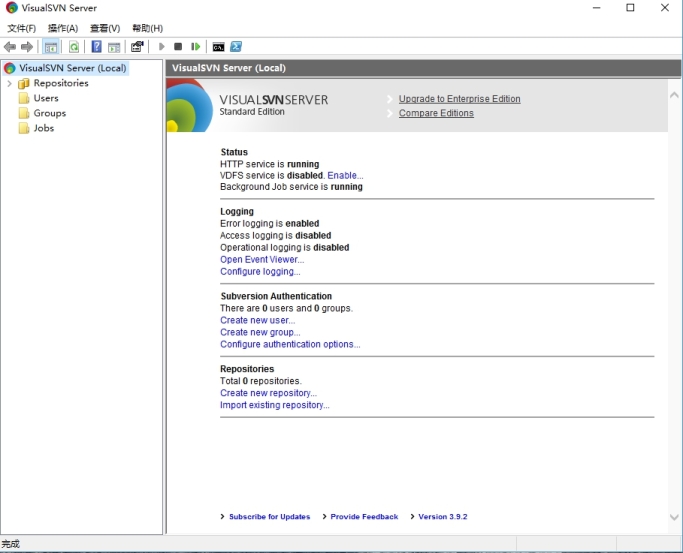Click the Repositories icon in the tree
Screen dimensions: 683x553
(x=24, y=83)
